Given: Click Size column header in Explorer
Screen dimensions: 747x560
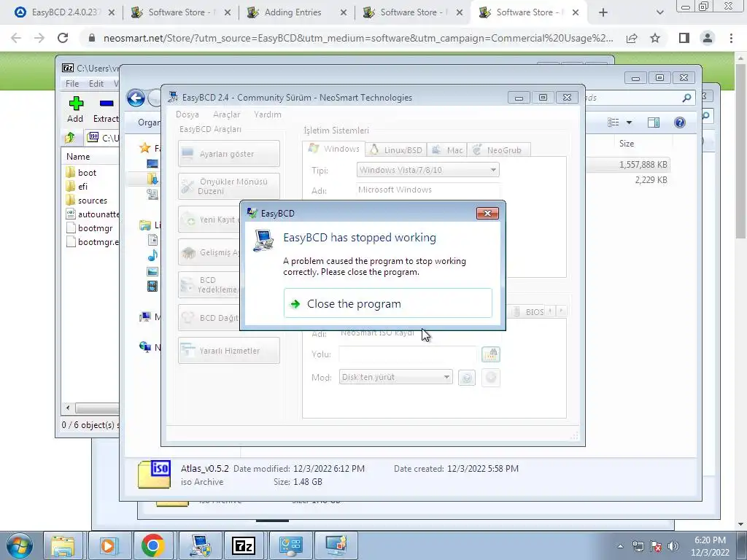Looking at the screenshot, I should point(627,144).
